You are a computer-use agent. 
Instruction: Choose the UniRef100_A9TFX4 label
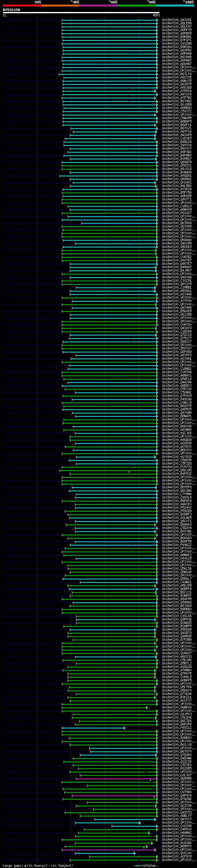click(177, 132)
